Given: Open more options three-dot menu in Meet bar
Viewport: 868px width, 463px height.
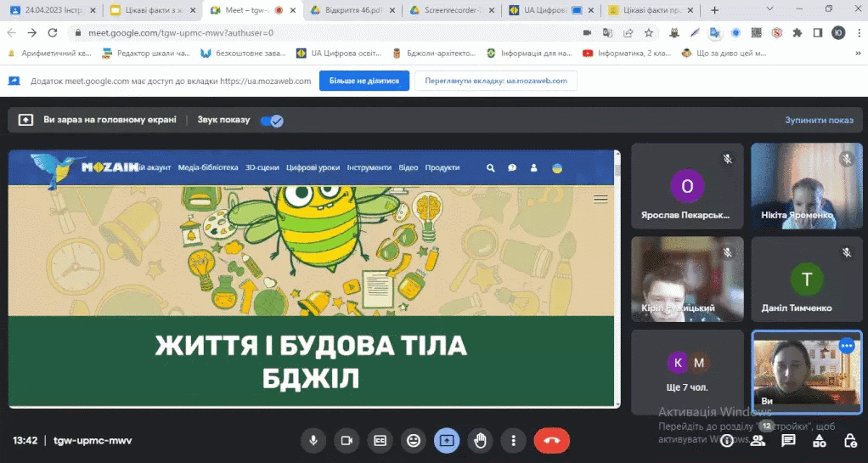Looking at the screenshot, I should 513,440.
